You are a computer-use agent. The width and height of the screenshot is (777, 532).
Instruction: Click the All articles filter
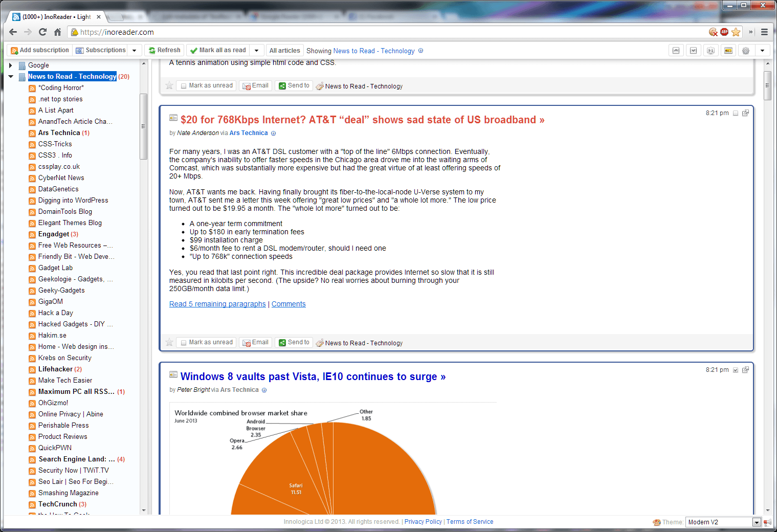coord(285,50)
